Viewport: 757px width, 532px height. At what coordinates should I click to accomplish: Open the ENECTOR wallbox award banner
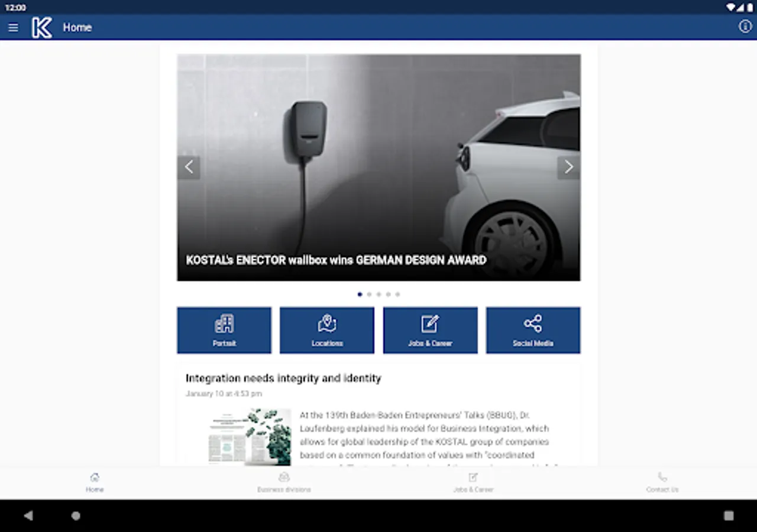tap(378, 167)
